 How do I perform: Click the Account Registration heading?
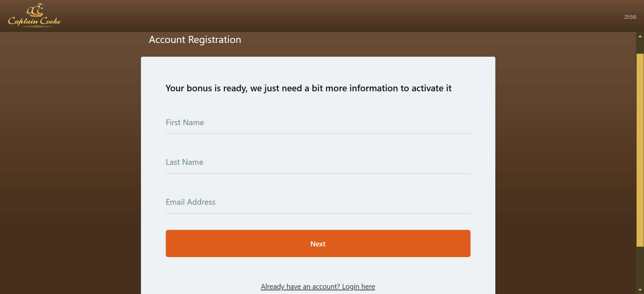pos(195,40)
